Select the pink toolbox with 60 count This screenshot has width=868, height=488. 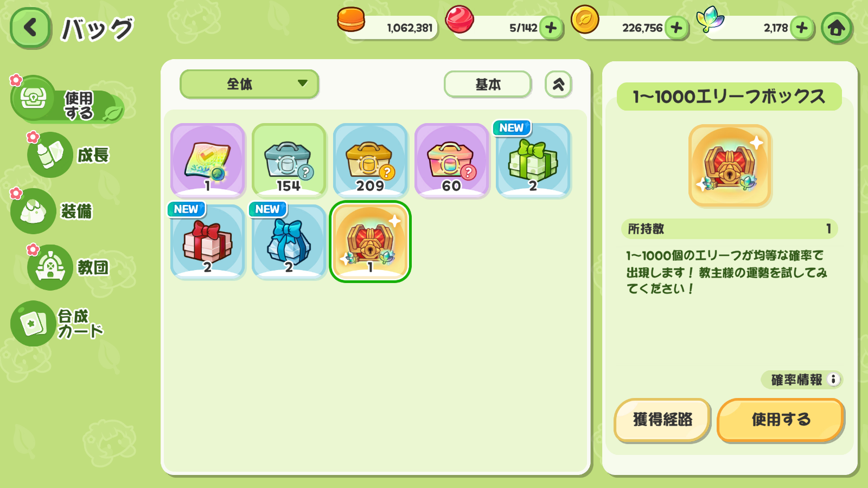click(x=452, y=160)
